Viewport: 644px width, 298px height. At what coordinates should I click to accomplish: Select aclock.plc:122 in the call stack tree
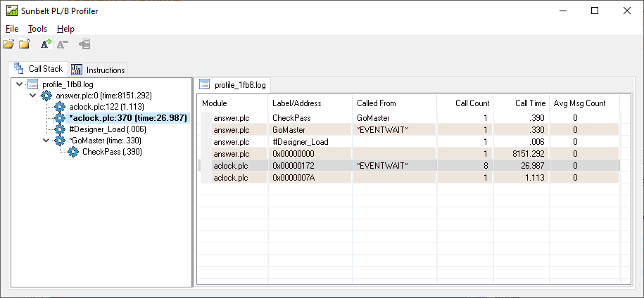coord(97,107)
